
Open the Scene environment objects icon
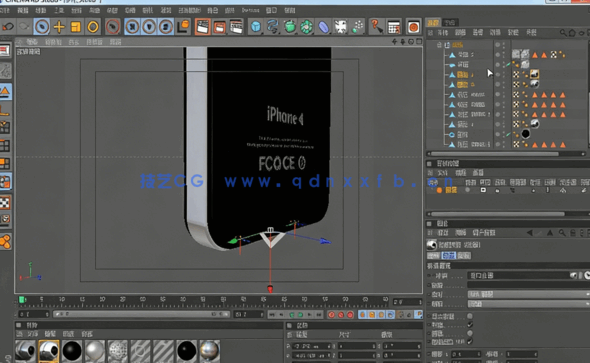tap(341, 27)
